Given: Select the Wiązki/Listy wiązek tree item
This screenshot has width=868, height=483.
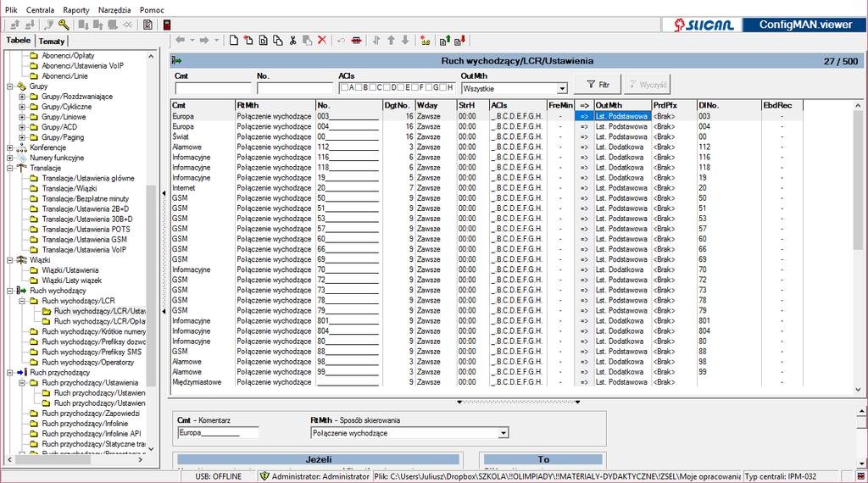Looking at the screenshot, I should 72,280.
